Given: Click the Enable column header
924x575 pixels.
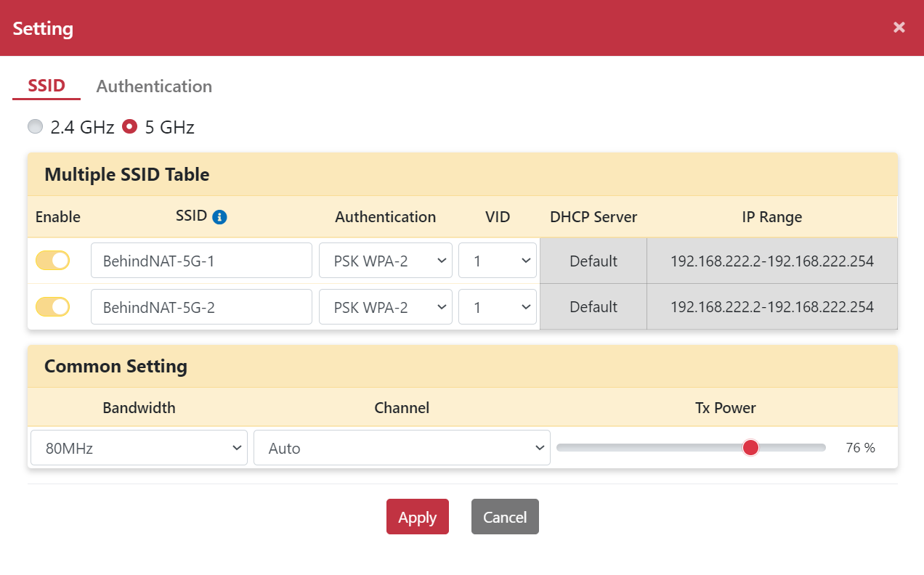Looking at the screenshot, I should (58, 217).
